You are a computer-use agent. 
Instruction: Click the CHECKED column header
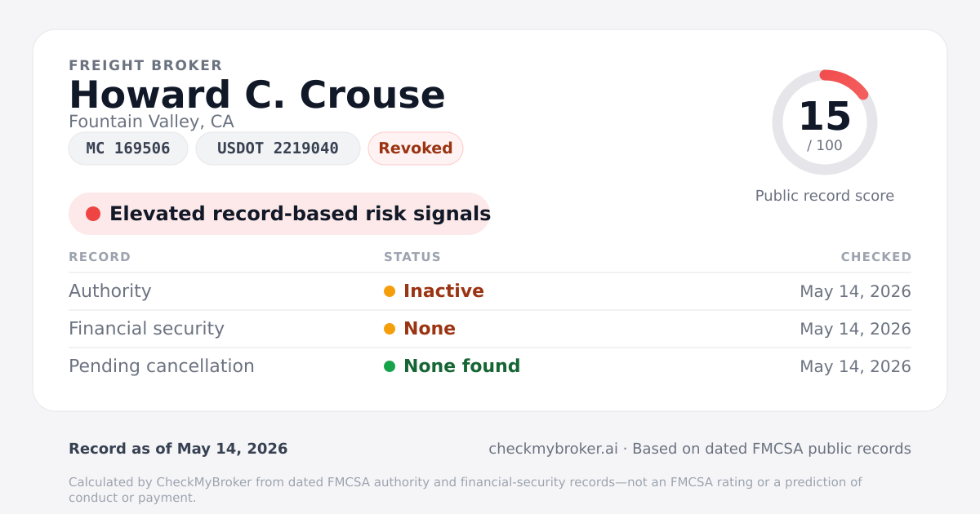point(876,257)
